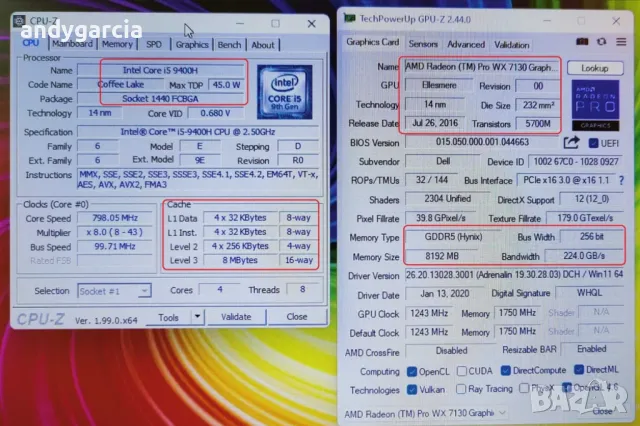Screen dimensions: 640x426
Task: Open the GPU selection dropdown at bottom
Action: point(425,413)
